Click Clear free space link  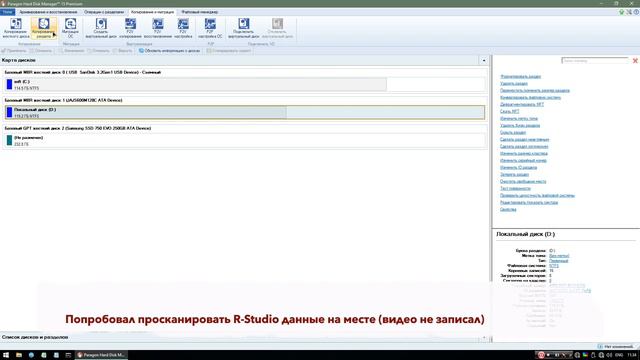tap(523, 181)
